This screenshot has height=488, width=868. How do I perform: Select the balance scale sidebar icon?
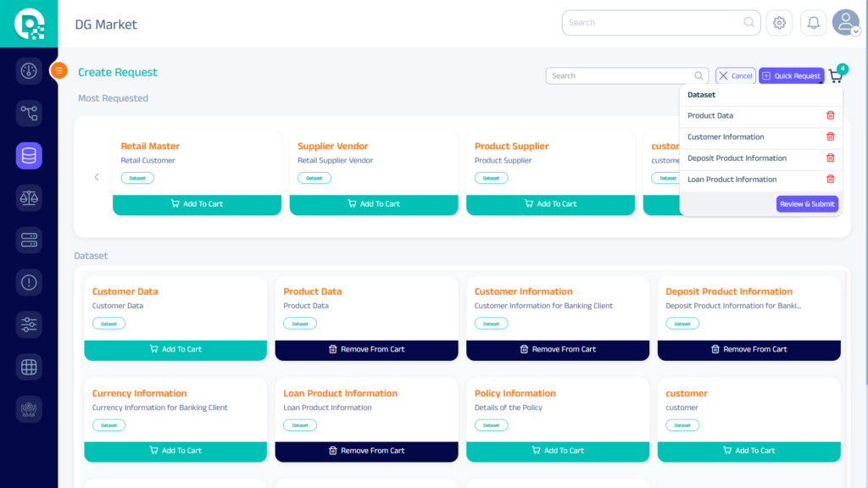coord(29,197)
